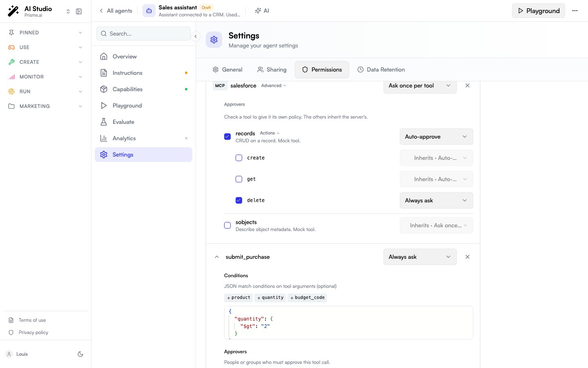The image size is (588, 368).
Task: Click the AI Studio magic wand logo
Action: coord(13,11)
